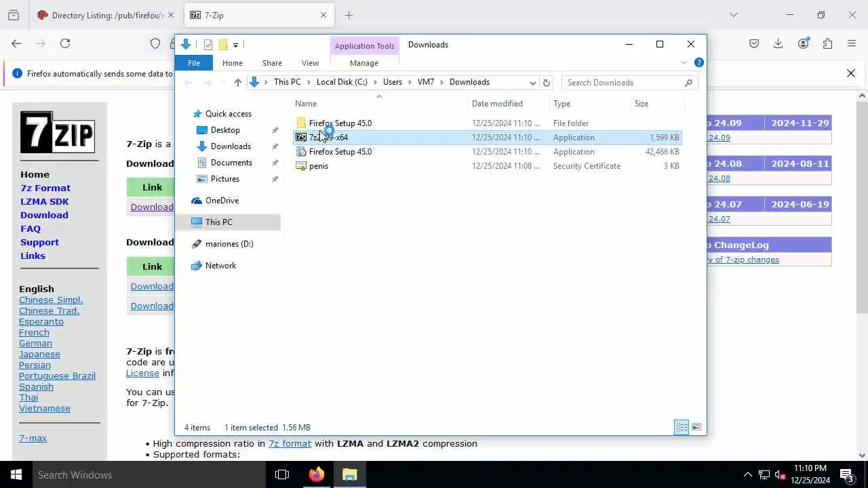Dismiss the Firefox data notification bar
The height and width of the screenshot is (488, 868).
tap(851, 73)
